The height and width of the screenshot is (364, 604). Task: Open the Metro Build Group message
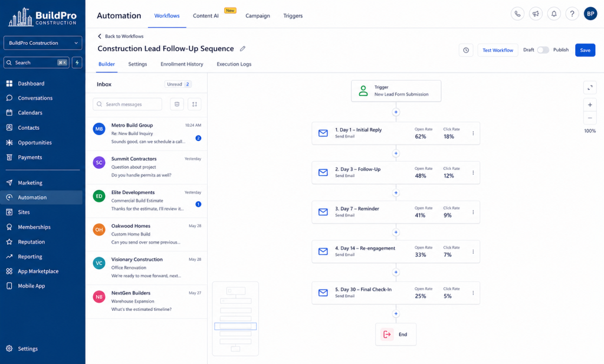tap(146, 133)
